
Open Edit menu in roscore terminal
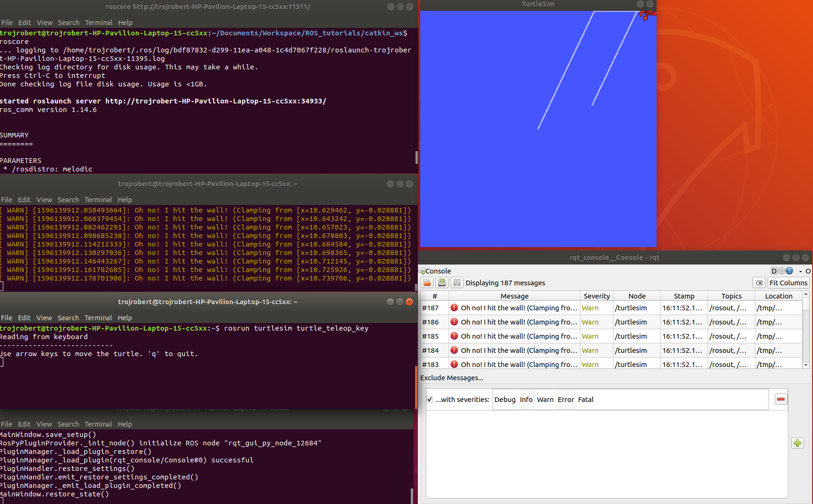point(25,23)
